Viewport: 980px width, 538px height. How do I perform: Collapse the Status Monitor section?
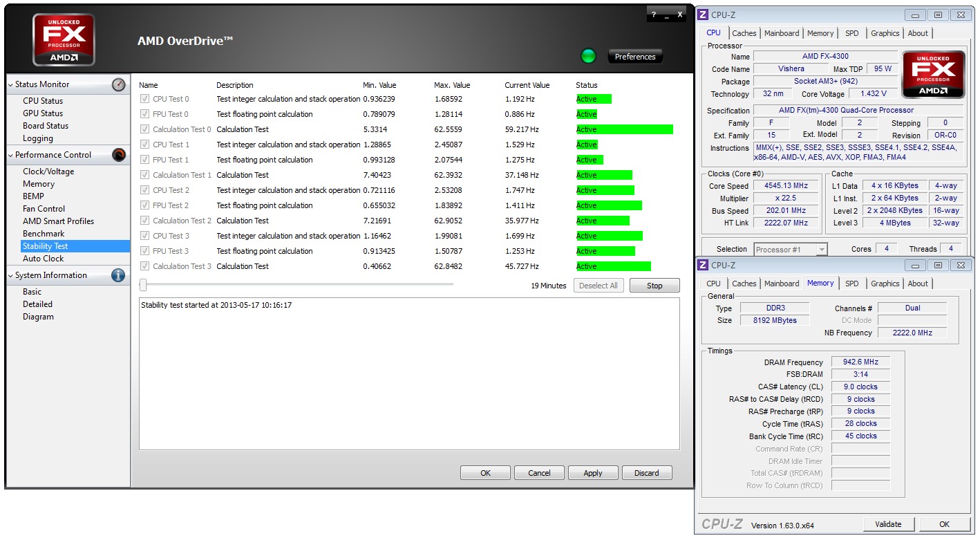point(11,84)
